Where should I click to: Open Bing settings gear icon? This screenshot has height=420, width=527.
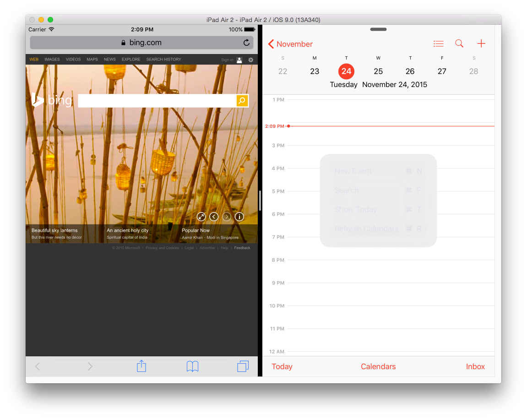(x=251, y=60)
